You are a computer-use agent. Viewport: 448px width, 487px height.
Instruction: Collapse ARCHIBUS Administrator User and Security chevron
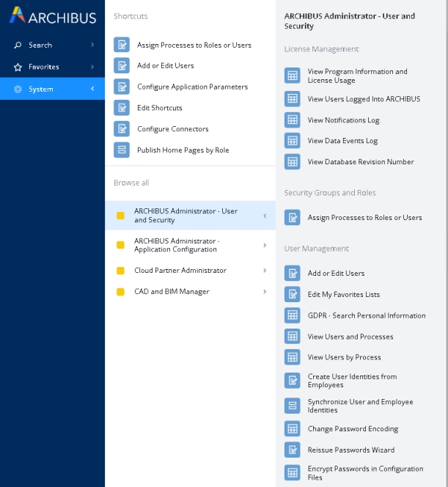coord(265,216)
